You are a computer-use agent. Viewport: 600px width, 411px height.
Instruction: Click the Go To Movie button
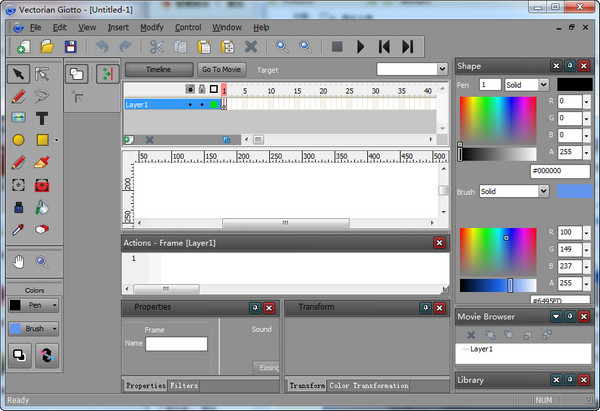(x=221, y=69)
